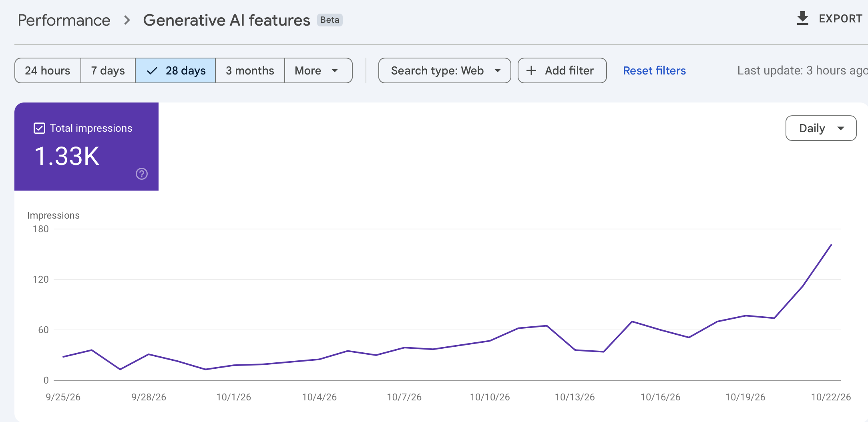This screenshot has height=422, width=868.
Task: Click the 10/13/26 date label
Action: pyautogui.click(x=575, y=397)
